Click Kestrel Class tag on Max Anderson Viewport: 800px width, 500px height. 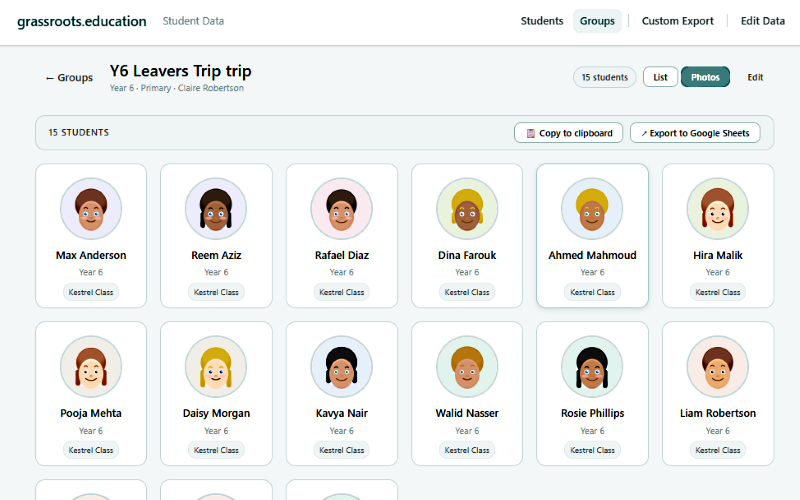click(x=91, y=292)
